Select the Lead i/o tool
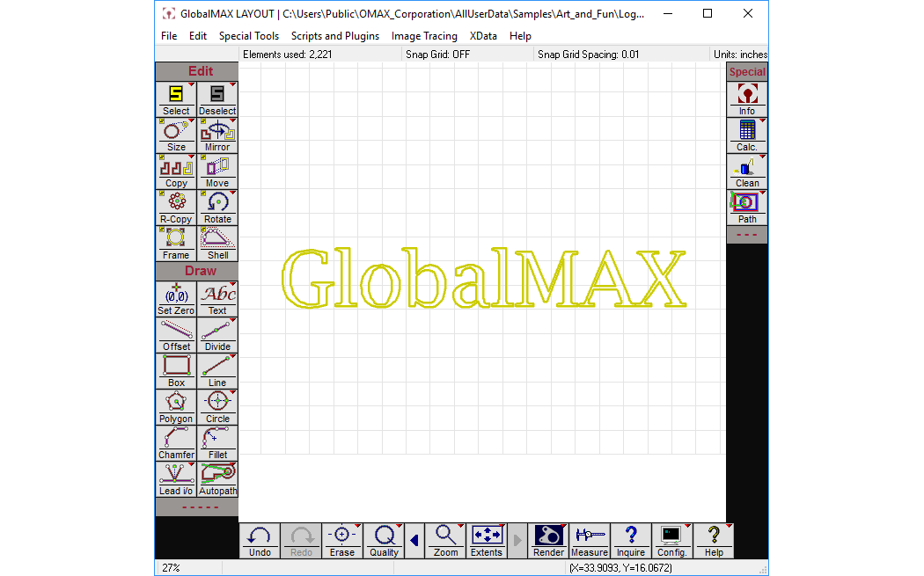 coord(176,479)
